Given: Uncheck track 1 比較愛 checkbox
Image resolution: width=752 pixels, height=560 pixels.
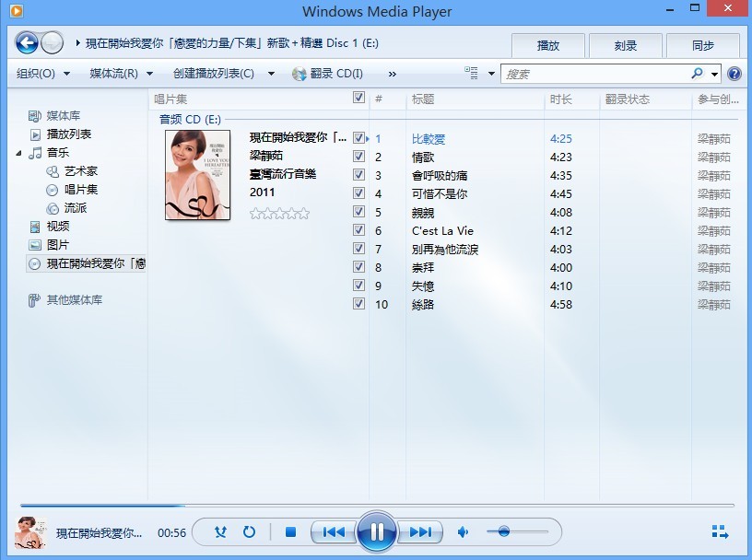Looking at the screenshot, I should pos(358,138).
